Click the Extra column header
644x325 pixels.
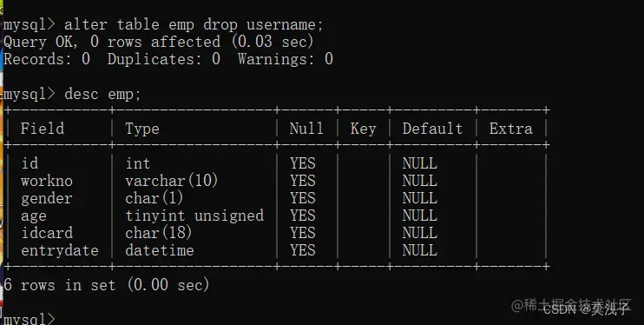tap(511, 129)
